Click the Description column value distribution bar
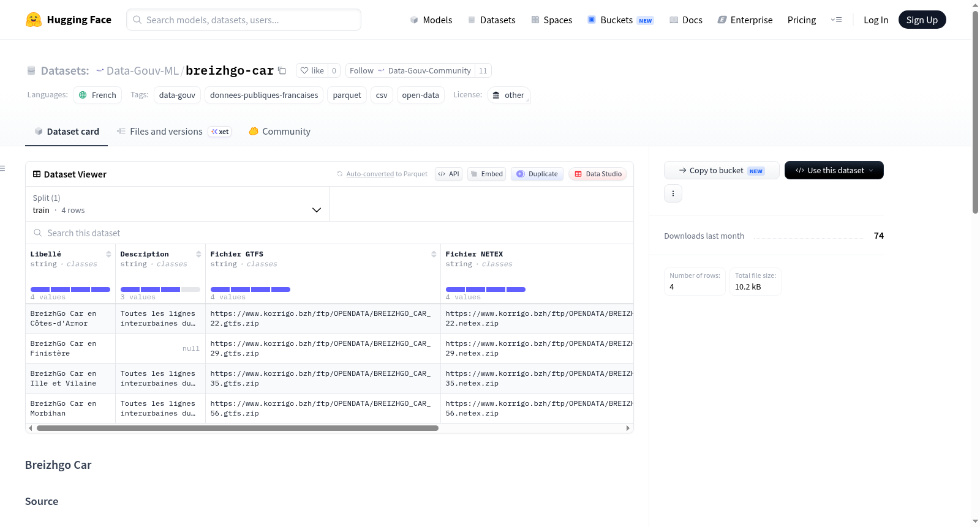The width and height of the screenshot is (980, 527). pyautogui.click(x=160, y=290)
